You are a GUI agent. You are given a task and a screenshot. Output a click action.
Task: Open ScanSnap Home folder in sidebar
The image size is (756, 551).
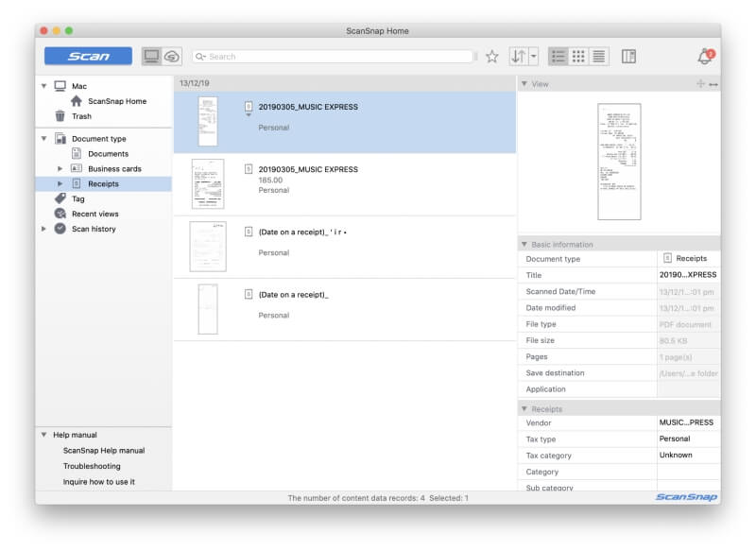pos(117,101)
